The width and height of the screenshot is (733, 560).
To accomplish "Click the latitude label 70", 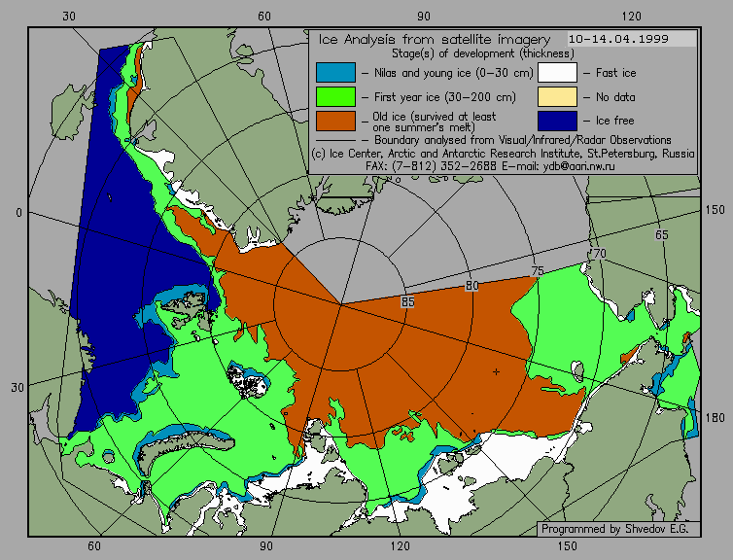I will (x=599, y=254).
